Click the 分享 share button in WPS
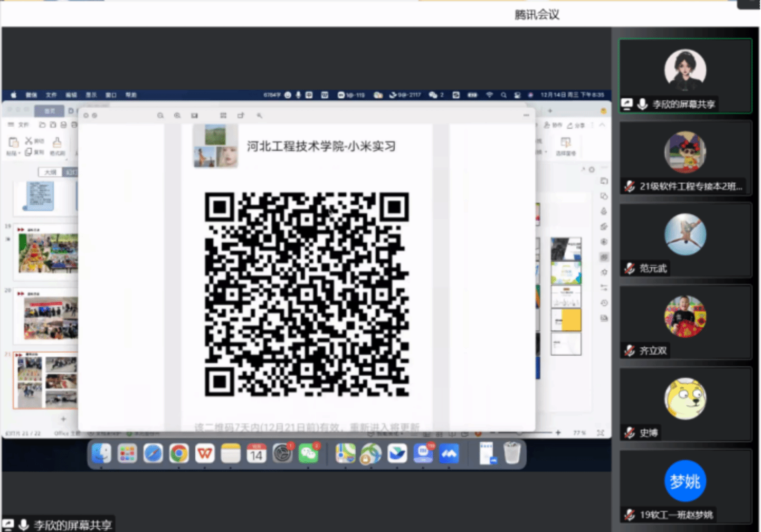 click(x=576, y=125)
